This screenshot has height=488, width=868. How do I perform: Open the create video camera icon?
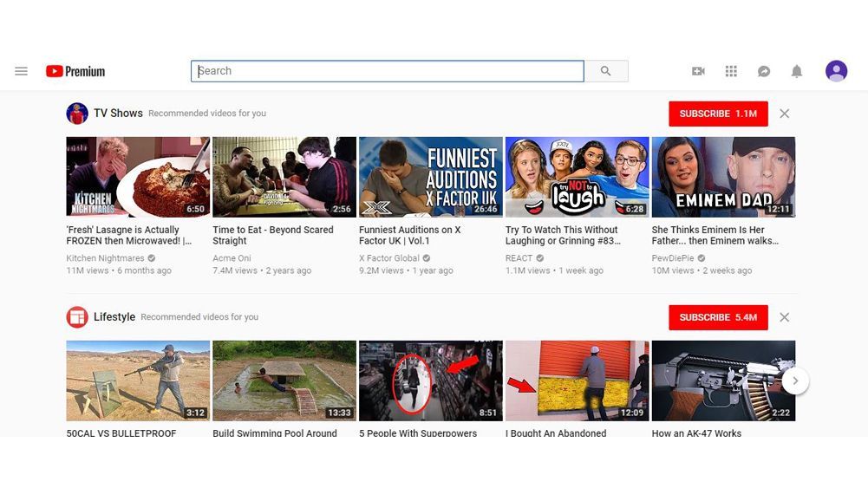(x=698, y=71)
